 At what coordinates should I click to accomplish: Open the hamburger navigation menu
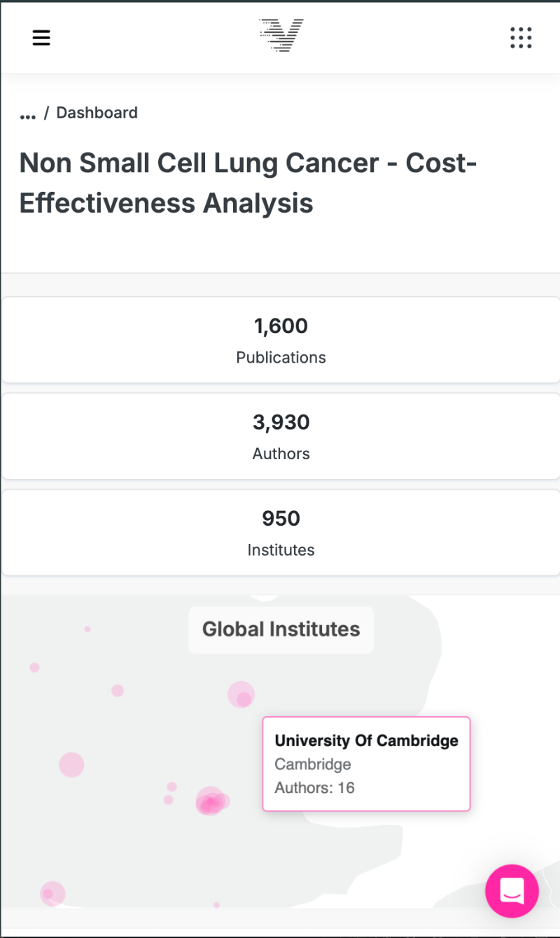pos(41,38)
